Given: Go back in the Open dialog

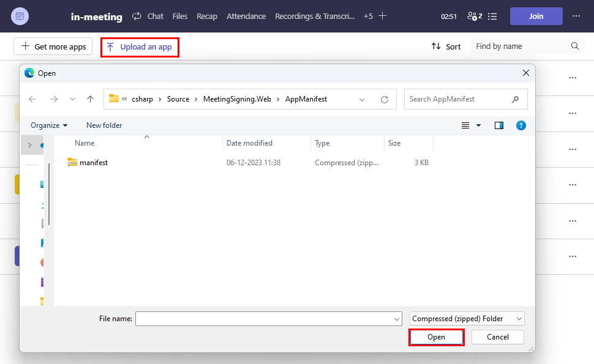Looking at the screenshot, I should coord(32,99).
